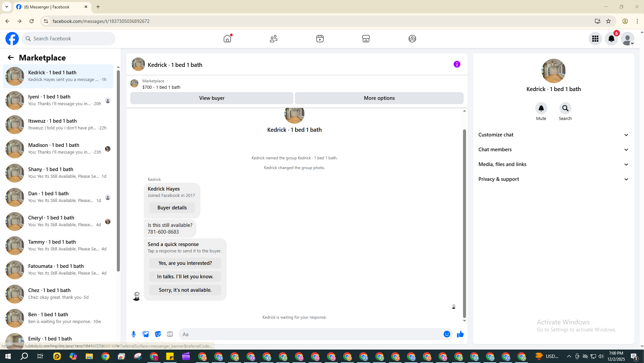Search within the conversation

point(565,108)
